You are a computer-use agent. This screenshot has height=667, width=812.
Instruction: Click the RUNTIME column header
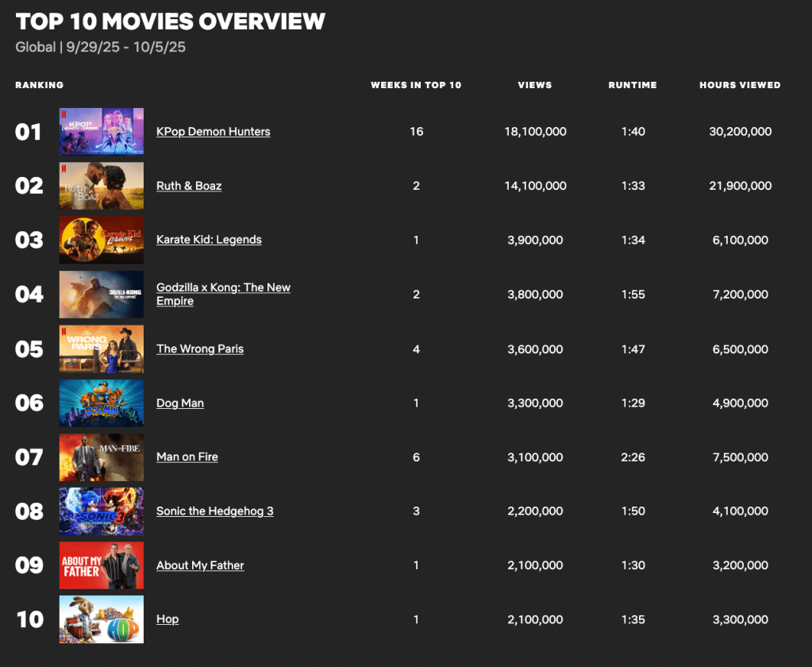[633, 85]
